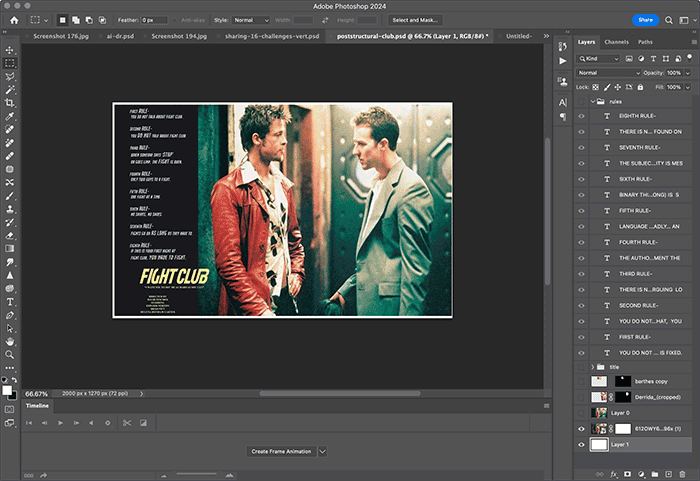Screen dimensions: 700x481
Task: Hide the EIGHTH RULE- text layer
Action: click(581, 116)
